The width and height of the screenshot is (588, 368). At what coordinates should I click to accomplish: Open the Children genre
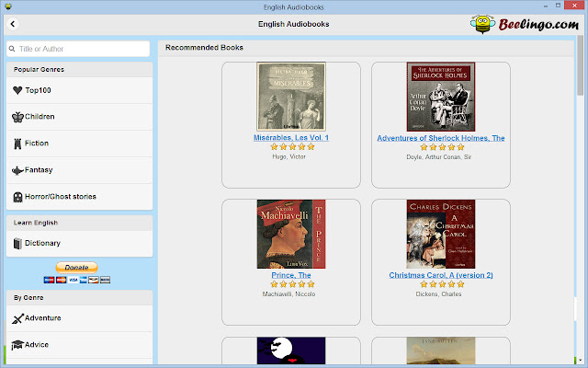[x=80, y=117]
